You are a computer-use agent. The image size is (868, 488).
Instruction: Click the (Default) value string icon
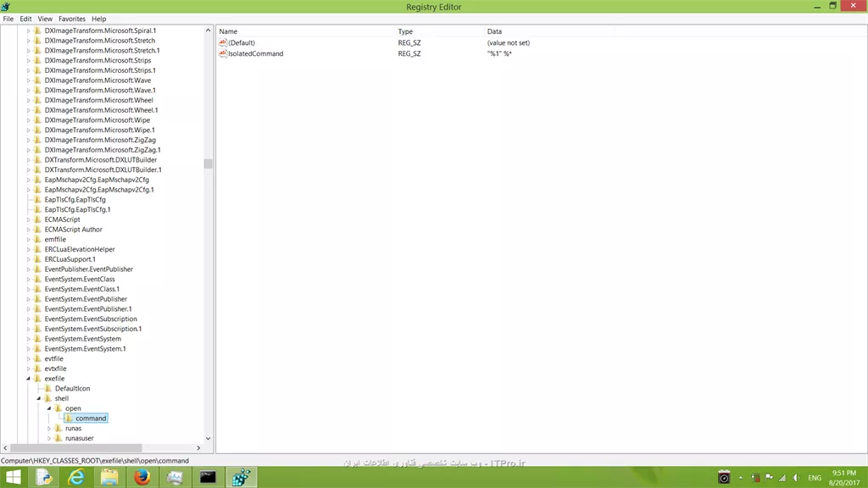pos(223,42)
